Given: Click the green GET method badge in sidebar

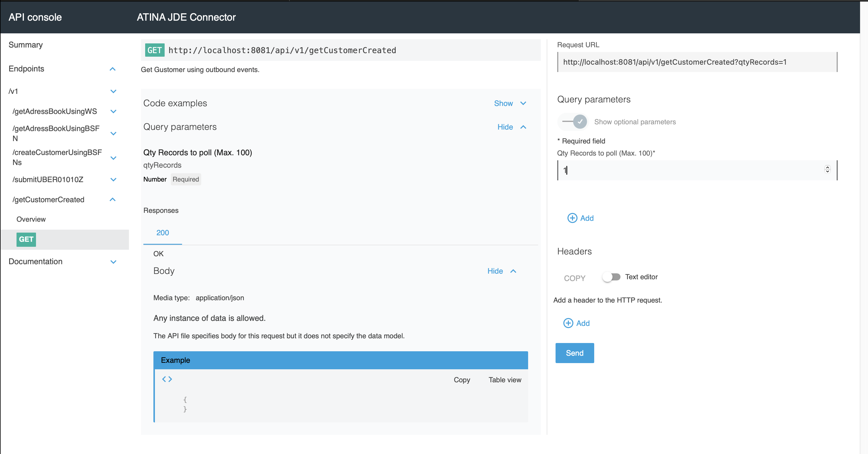Looking at the screenshot, I should (26, 239).
